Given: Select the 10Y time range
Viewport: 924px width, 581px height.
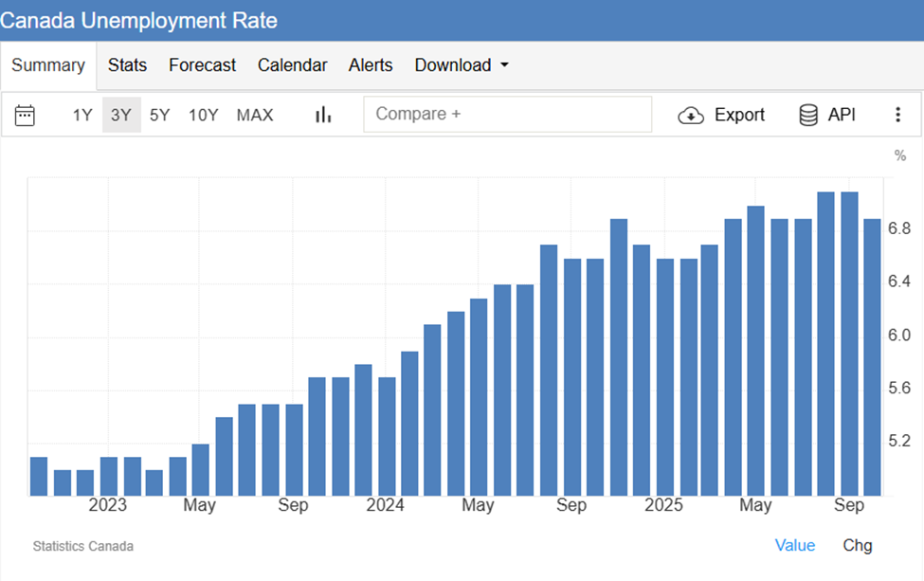Looking at the screenshot, I should pyautogui.click(x=203, y=116).
